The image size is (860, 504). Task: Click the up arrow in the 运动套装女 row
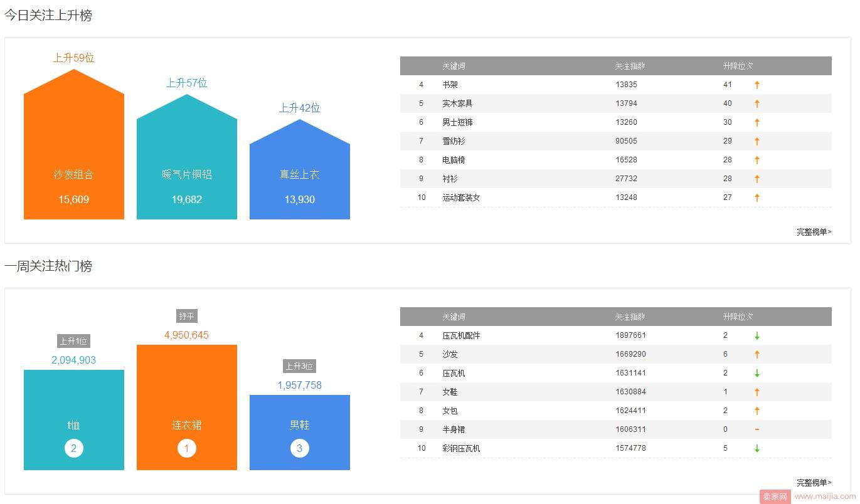(757, 197)
